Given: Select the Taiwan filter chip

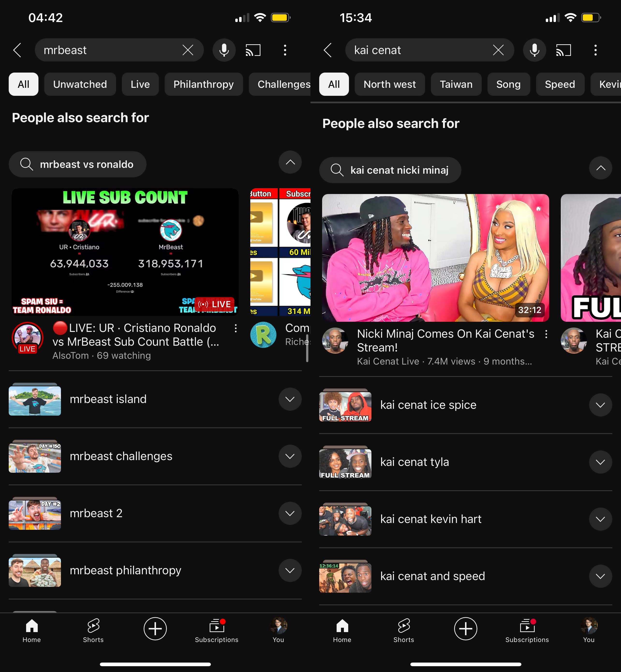Looking at the screenshot, I should tap(456, 84).
